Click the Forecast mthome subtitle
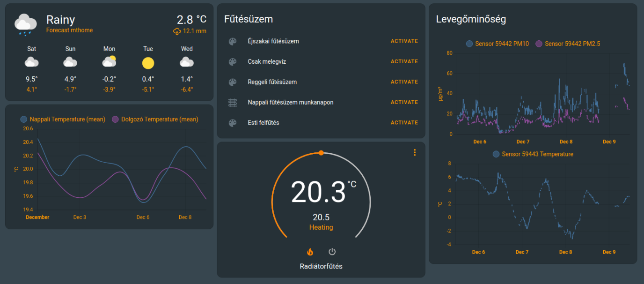 (69, 30)
